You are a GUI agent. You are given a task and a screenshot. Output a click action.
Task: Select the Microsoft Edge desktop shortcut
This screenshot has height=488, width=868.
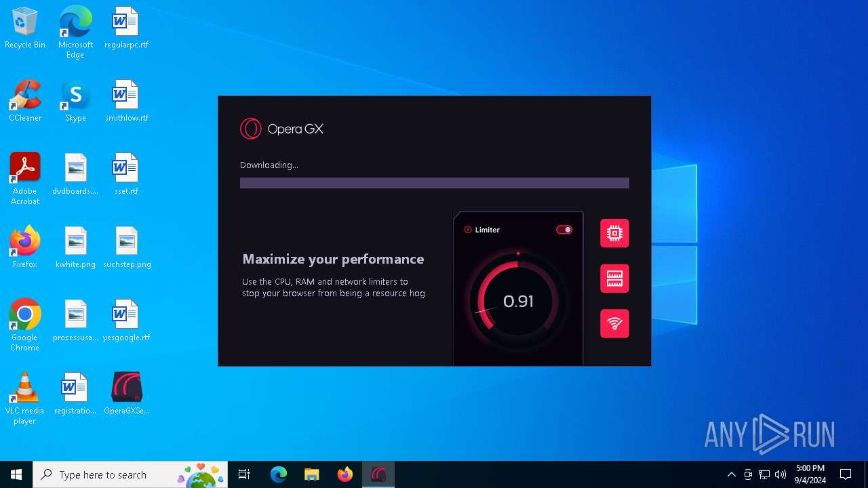click(x=75, y=33)
